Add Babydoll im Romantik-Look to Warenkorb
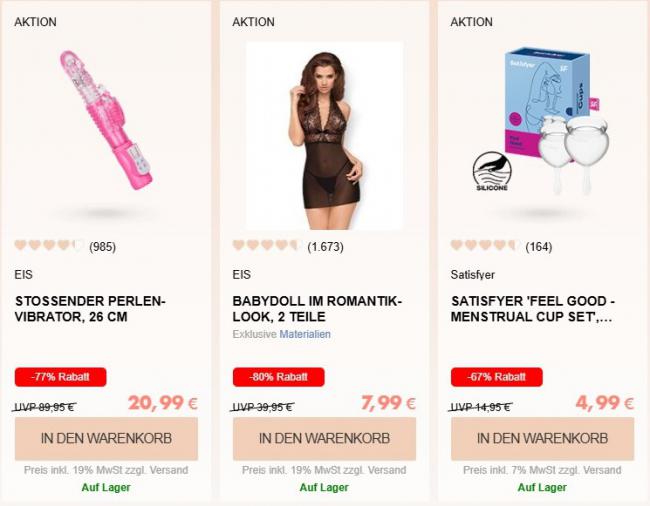650x506 pixels. pos(324,438)
